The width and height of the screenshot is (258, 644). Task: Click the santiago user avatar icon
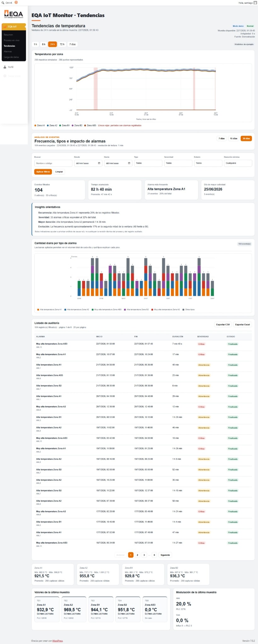point(255,3)
